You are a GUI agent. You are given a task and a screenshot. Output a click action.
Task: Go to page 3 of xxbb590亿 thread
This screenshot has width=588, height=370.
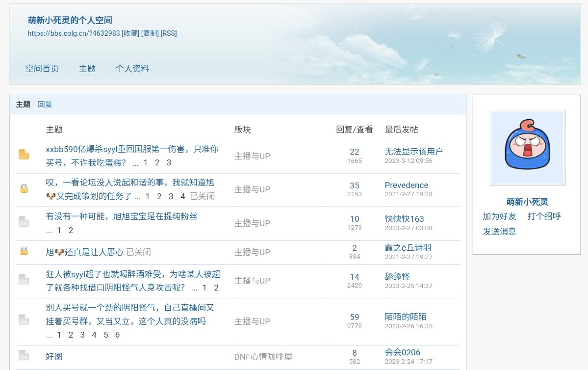pyautogui.click(x=169, y=162)
